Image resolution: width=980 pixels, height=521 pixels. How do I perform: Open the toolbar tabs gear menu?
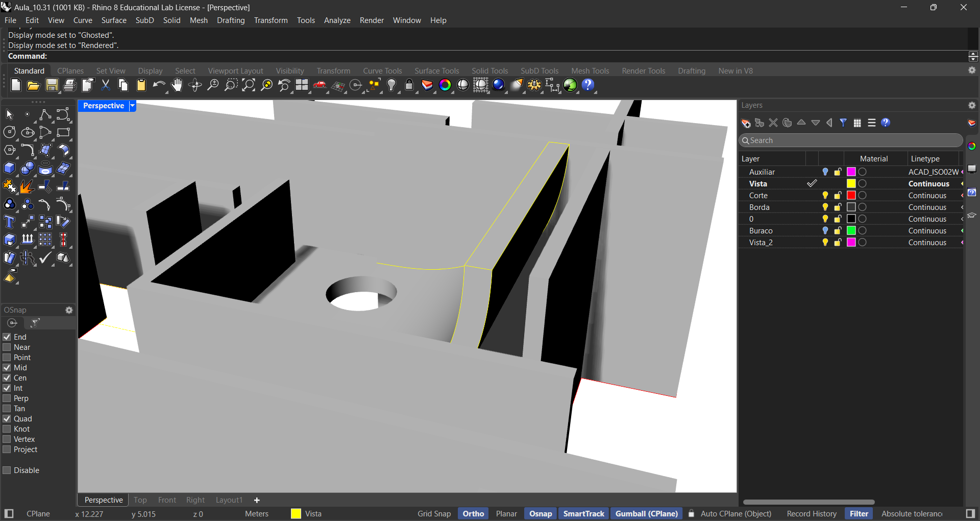tap(972, 70)
